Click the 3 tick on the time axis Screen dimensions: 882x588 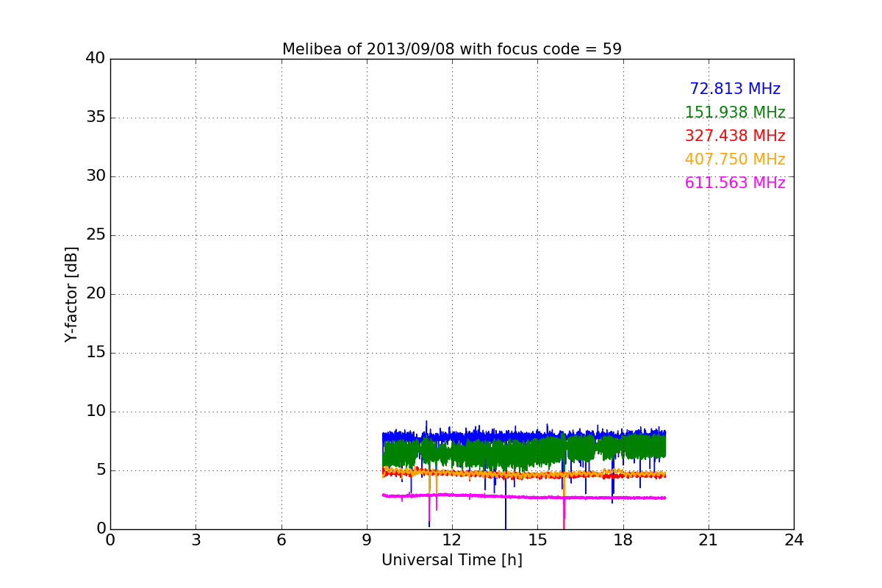click(196, 540)
